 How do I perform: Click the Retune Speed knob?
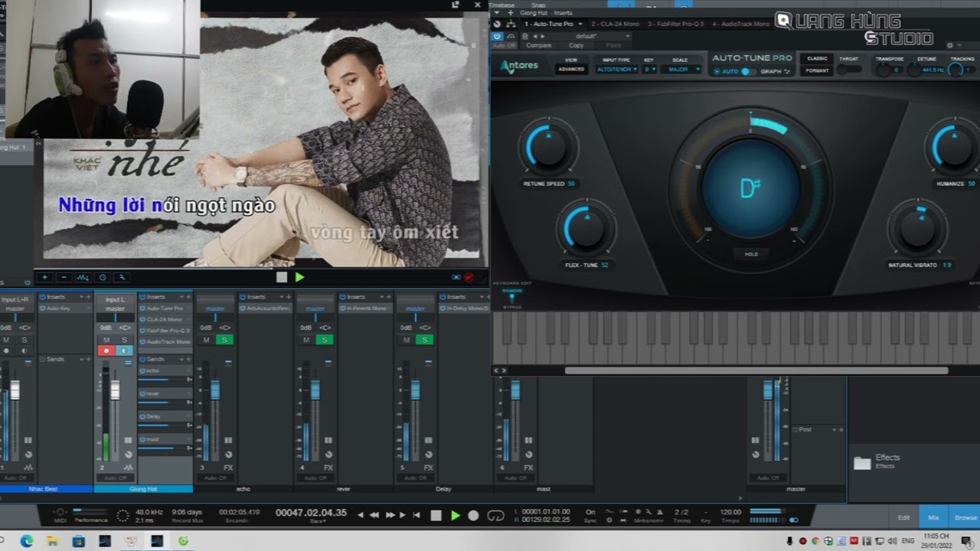coord(548,149)
